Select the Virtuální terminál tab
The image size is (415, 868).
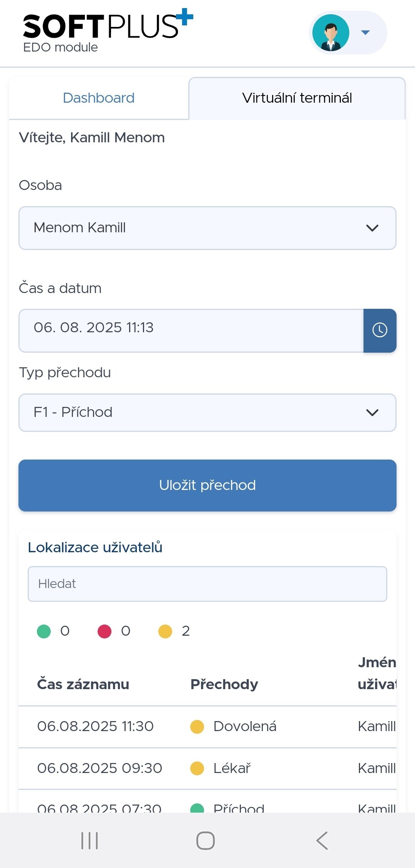(x=297, y=98)
